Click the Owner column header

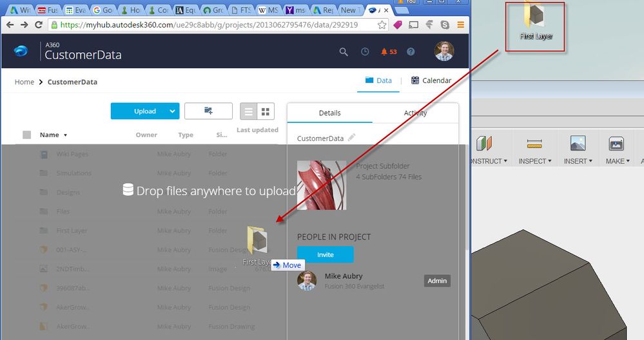[146, 135]
